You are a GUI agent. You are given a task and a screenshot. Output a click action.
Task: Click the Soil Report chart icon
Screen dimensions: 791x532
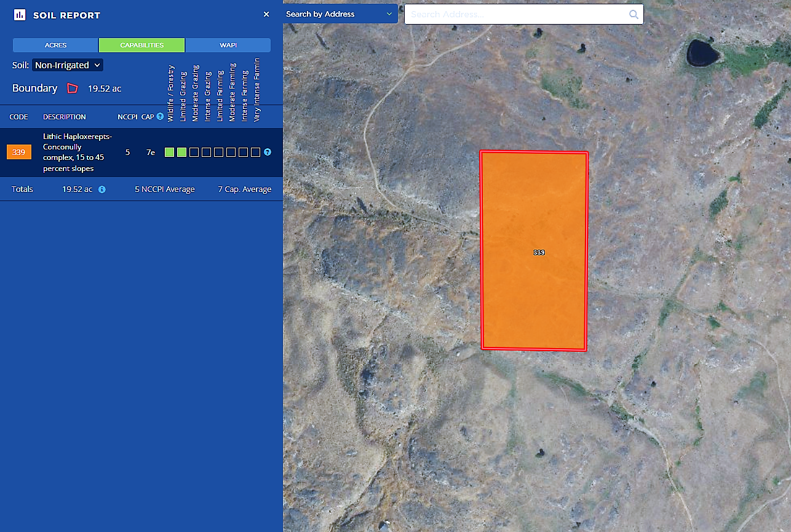tap(20, 15)
